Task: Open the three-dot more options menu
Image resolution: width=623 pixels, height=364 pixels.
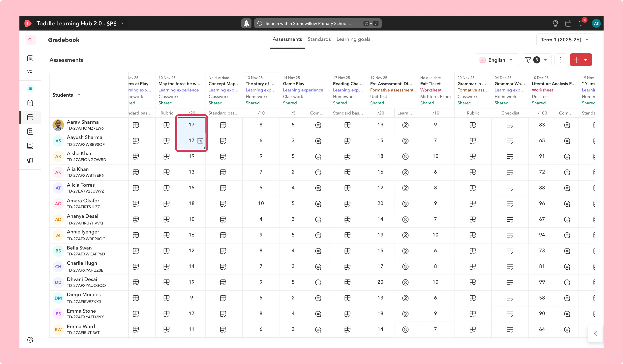Action: coord(561,60)
